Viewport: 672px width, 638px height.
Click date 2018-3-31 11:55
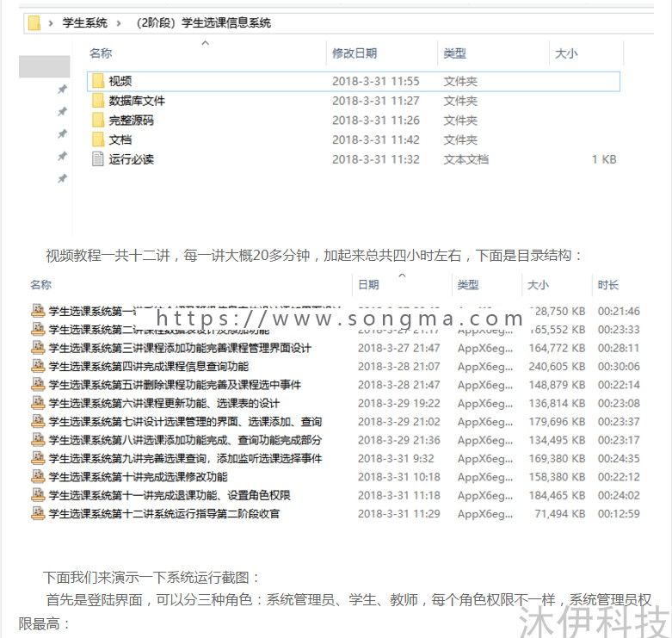[x=376, y=81]
